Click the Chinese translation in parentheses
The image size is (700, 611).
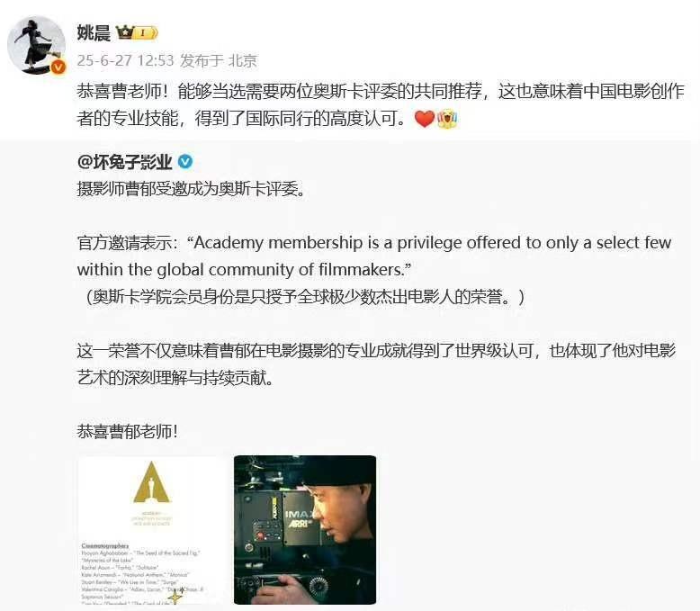tap(305, 297)
